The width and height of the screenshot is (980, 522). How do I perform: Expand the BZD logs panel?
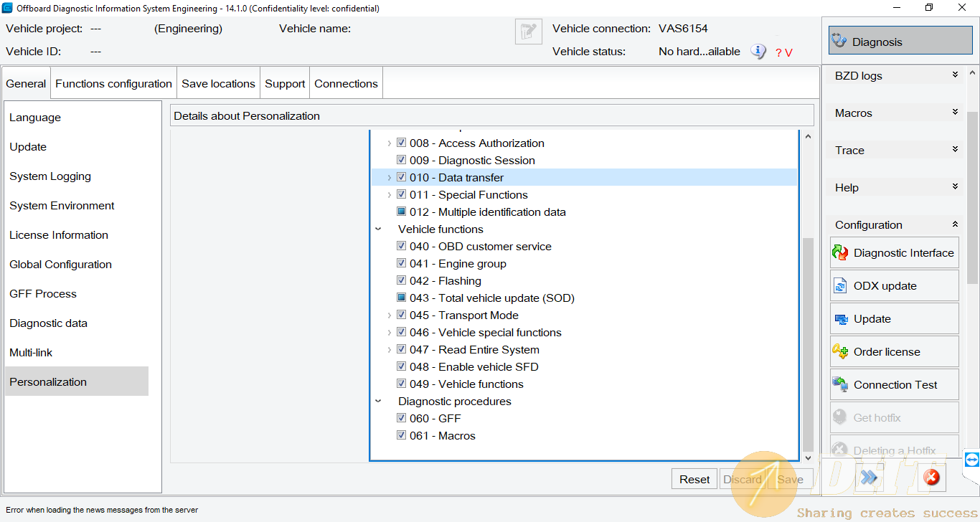tap(954, 75)
